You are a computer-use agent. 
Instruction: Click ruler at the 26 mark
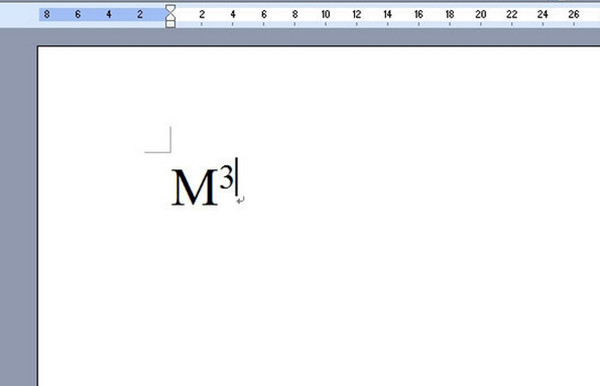click(x=574, y=15)
